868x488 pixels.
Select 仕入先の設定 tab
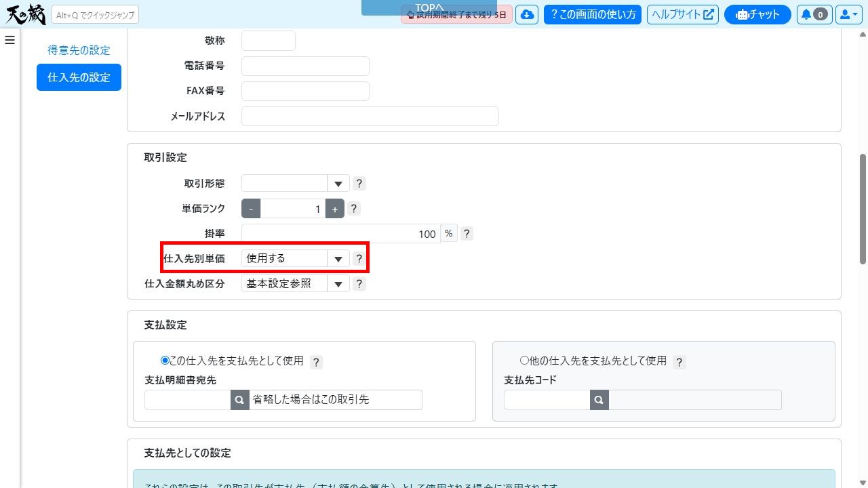point(79,77)
